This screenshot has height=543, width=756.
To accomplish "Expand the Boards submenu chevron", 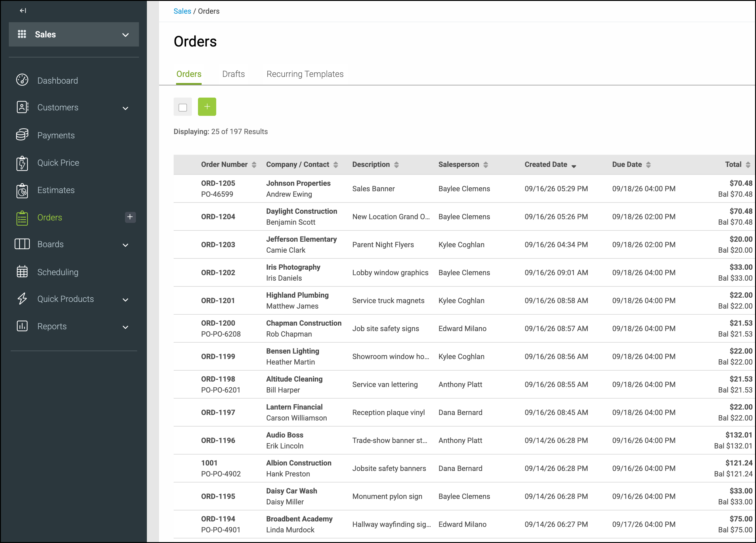I will point(125,245).
